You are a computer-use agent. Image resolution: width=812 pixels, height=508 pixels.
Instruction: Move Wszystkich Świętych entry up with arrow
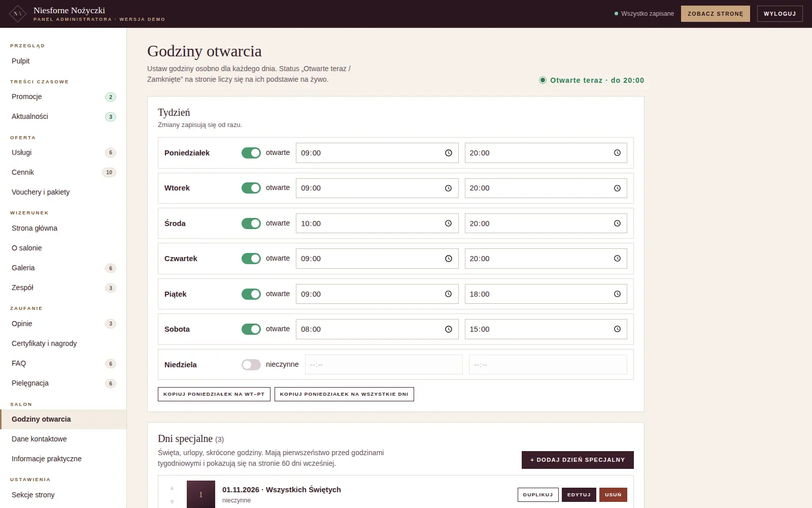point(172,488)
